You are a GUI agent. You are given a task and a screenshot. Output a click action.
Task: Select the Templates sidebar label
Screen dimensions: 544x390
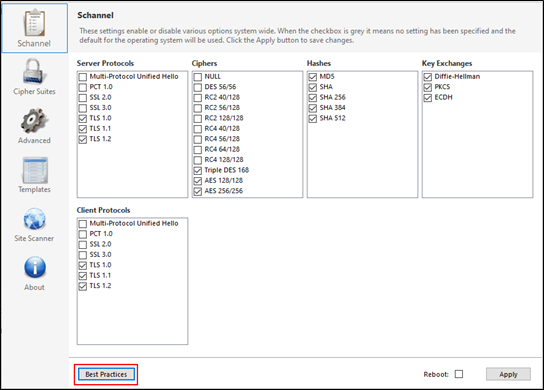[34, 189]
